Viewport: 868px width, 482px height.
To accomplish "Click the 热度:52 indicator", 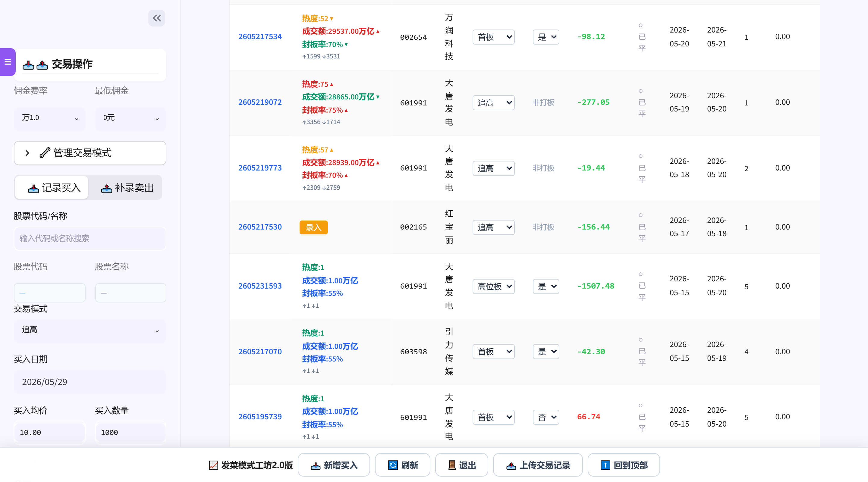I will tap(317, 18).
